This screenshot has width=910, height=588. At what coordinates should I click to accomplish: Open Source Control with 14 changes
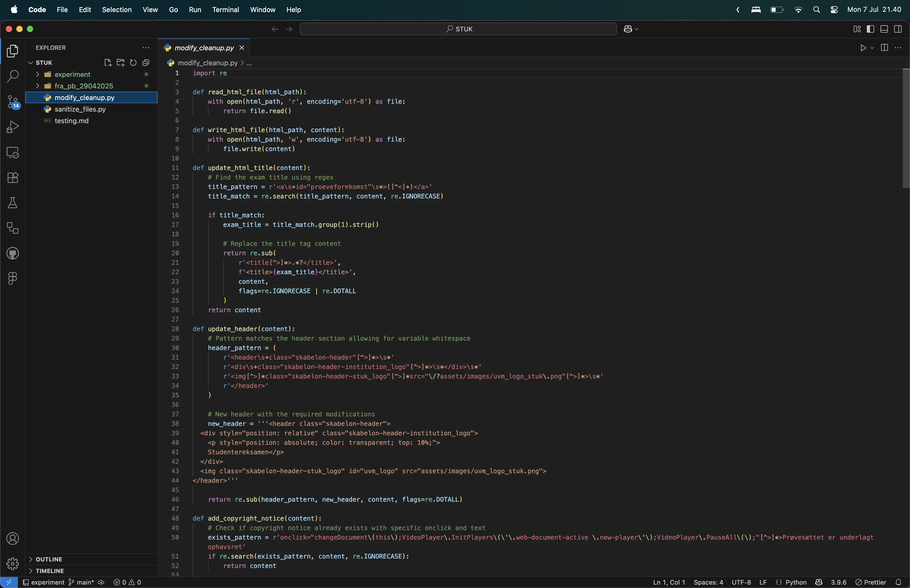point(13,102)
